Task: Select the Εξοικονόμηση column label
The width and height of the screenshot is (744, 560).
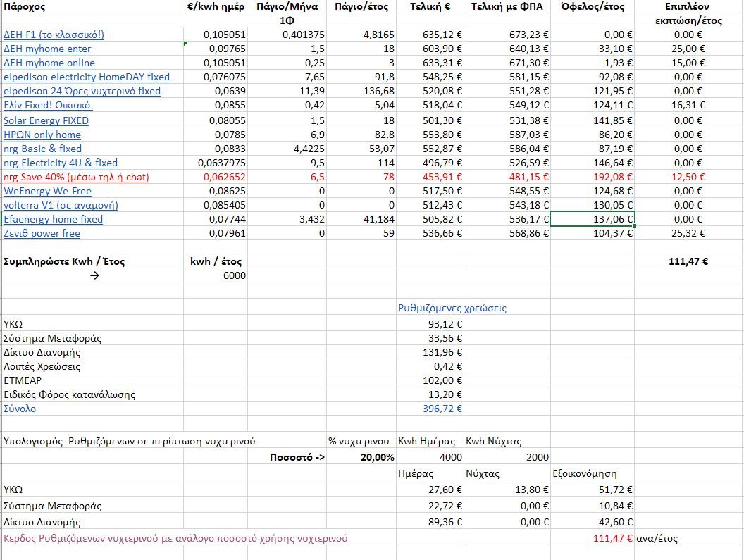Action: point(585,473)
